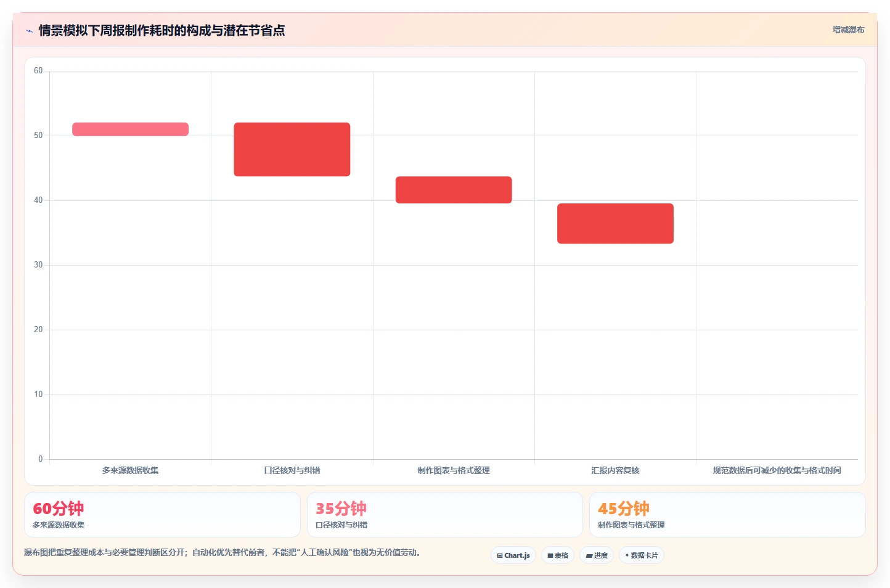The height and width of the screenshot is (588, 890).
Task: Click the 数据卡片 tag chip
Action: tap(642, 555)
